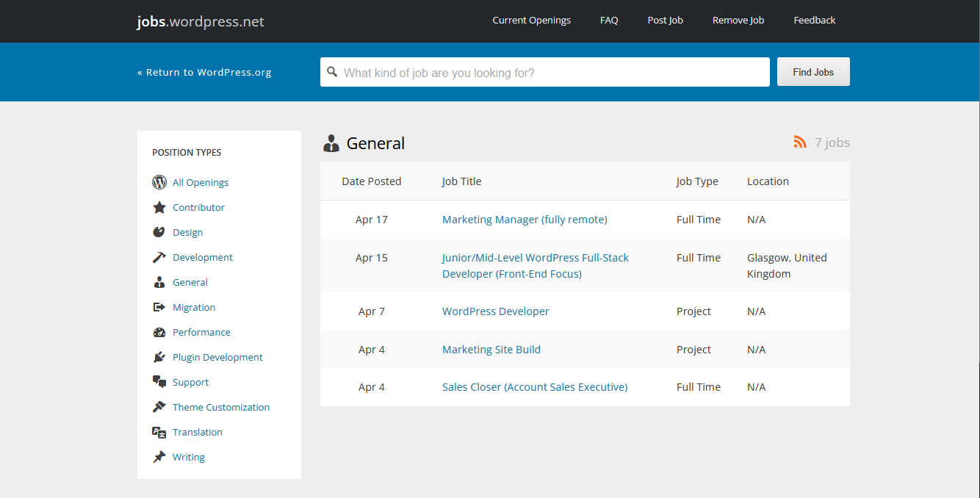Open the Current Openings menu item
The image size is (980, 498).
[x=531, y=20]
